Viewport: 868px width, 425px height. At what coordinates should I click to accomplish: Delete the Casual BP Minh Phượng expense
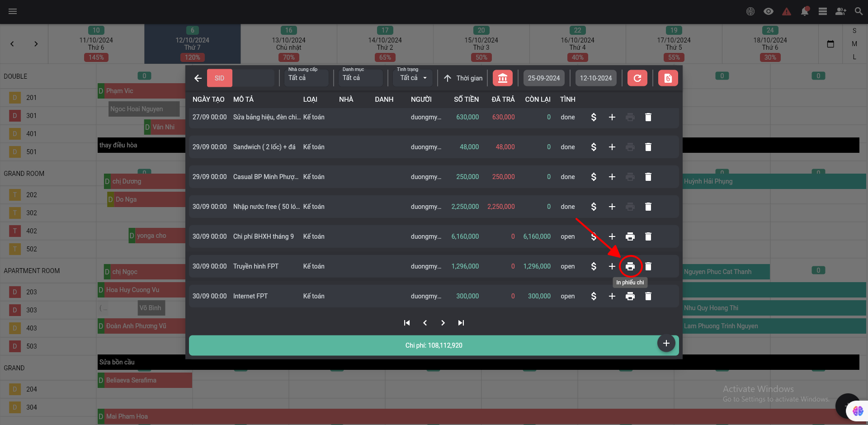[648, 177]
